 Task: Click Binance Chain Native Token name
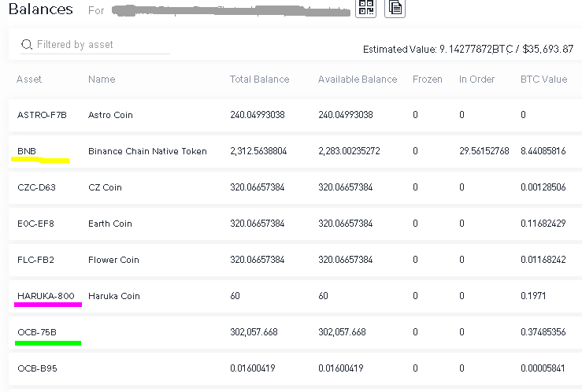pos(147,151)
